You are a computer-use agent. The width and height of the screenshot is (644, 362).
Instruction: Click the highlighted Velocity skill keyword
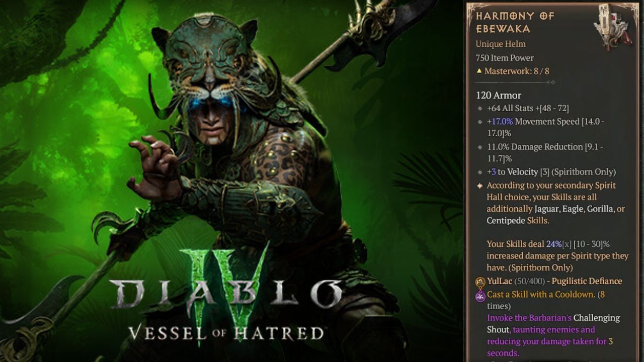pyautogui.click(x=523, y=172)
